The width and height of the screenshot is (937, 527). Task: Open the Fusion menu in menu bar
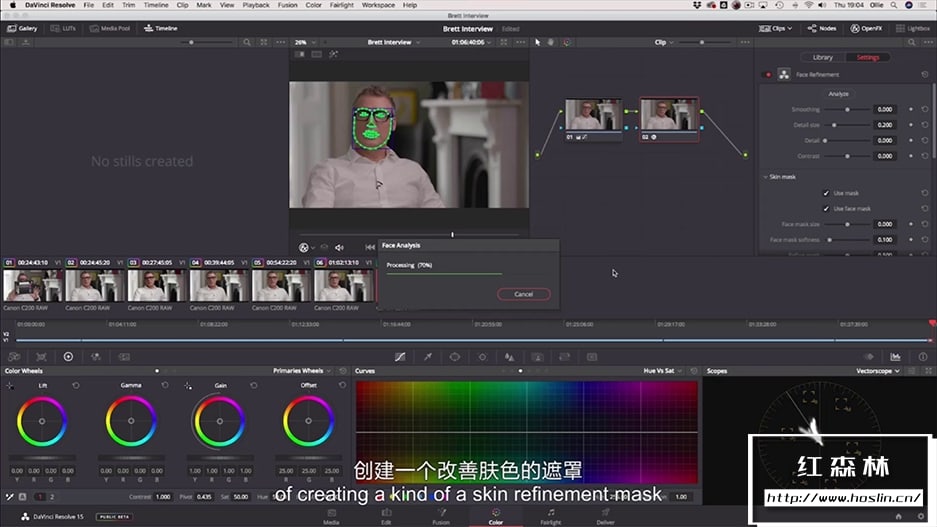point(287,5)
